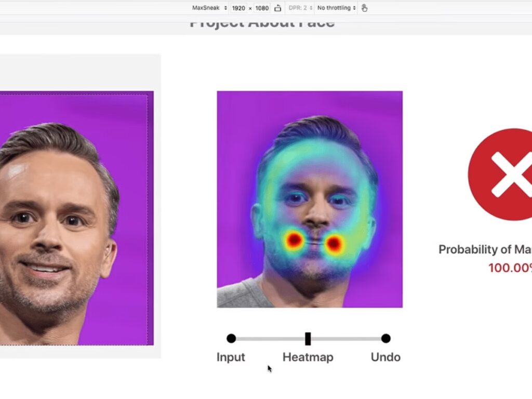Viewport: 532px width, 399px height.
Task: Select the Undo dot on the slider
Action: tap(385, 339)
